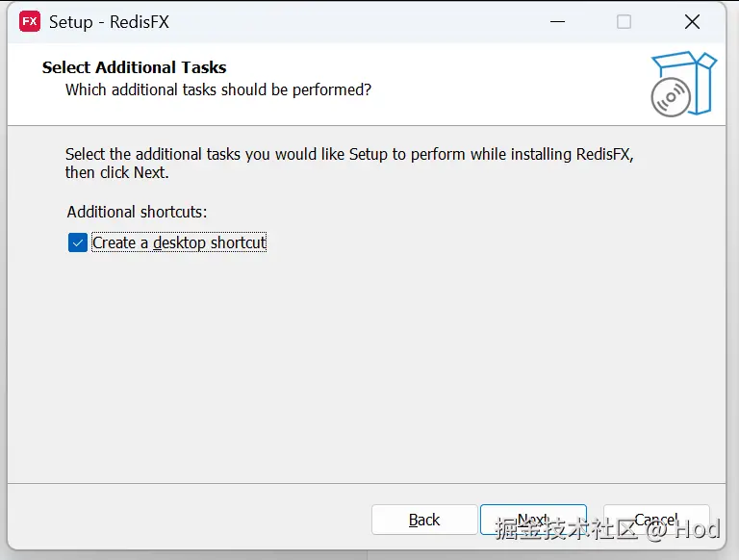Click the disc graphic in the setup icon

(670, 96)
